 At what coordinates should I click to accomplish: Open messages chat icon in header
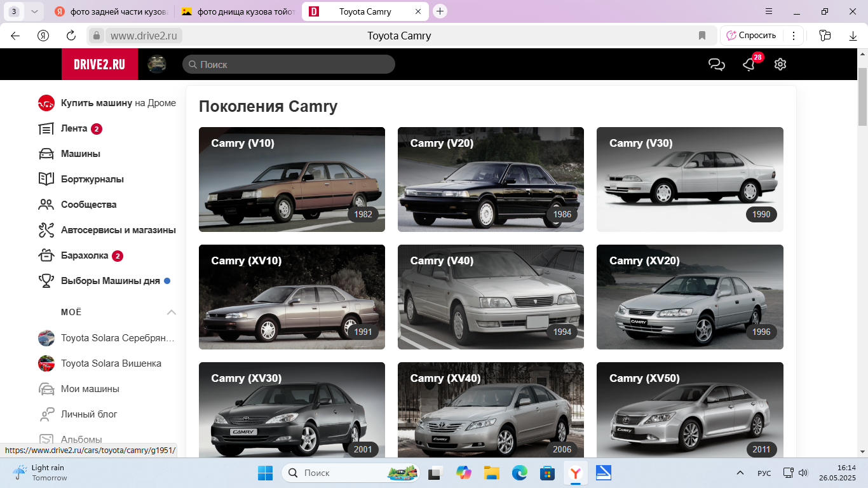tap(717, 64)
